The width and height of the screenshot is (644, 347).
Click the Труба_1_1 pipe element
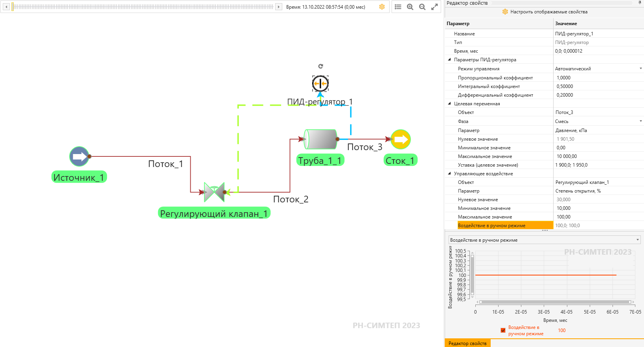321,139
